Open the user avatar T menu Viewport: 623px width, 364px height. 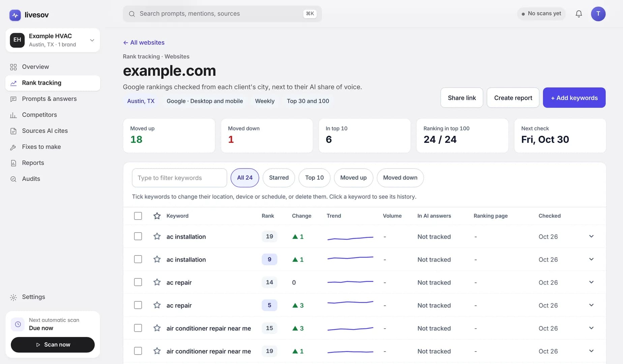(x=598, y=14)
